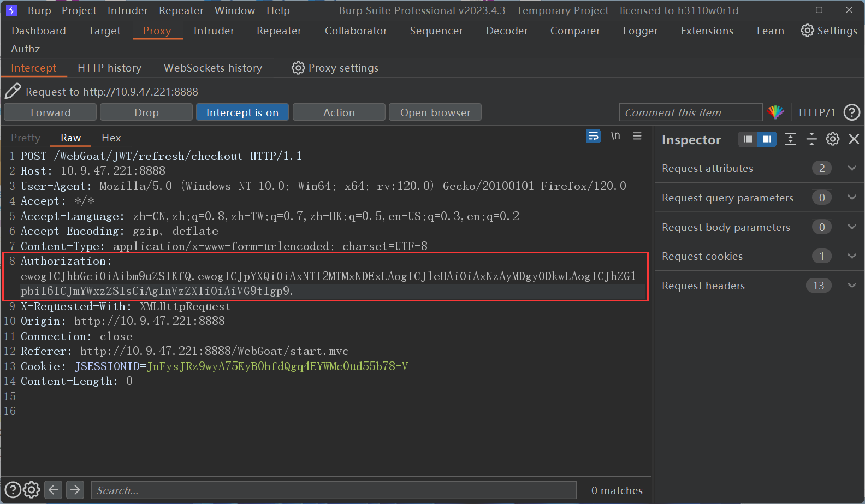Toggle the Intercept is on button
Viewport: 865px width, 504px height.
coord(242,112)
